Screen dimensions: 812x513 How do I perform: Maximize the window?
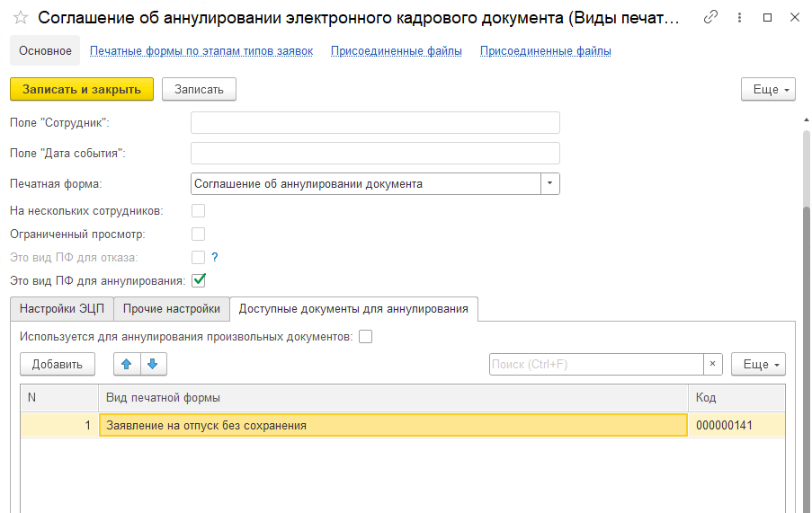pyautogui.click(x=767, y=18)
